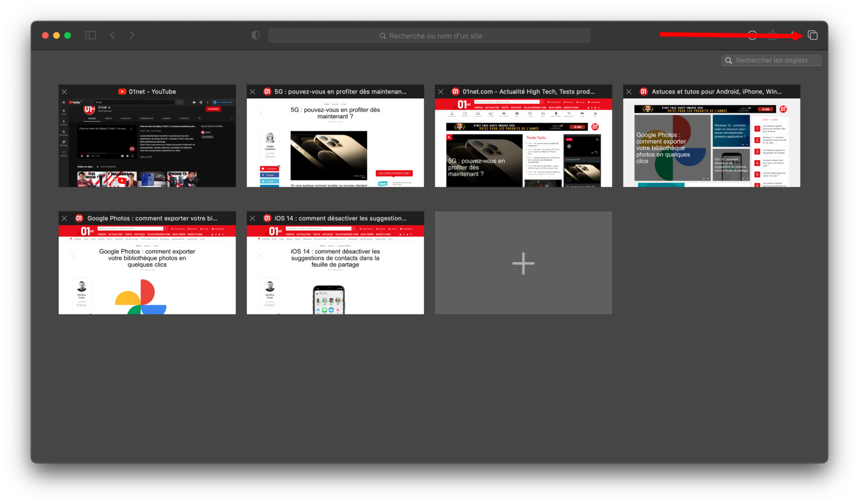
Task: Click the magnifier in the address bar
Action: point(383,36)
